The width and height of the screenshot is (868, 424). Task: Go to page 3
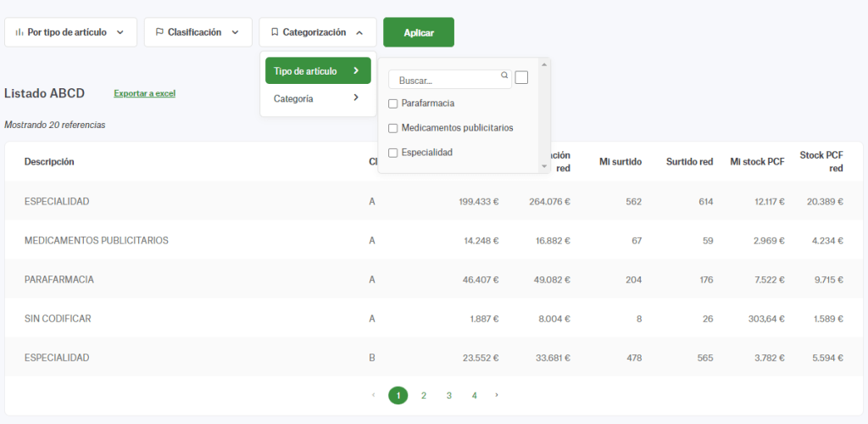tap(449, 395)
